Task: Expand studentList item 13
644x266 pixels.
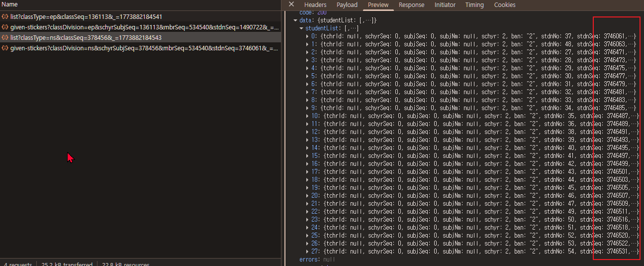Action: 307,140
